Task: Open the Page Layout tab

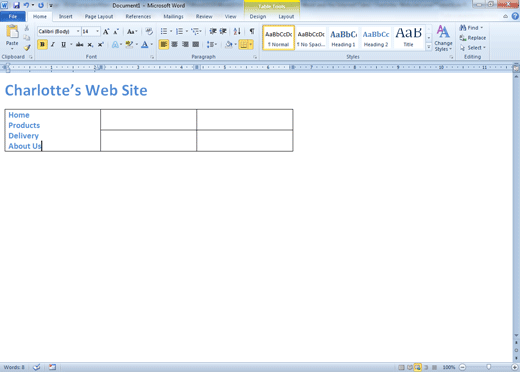Action: (x=99, y=16)
